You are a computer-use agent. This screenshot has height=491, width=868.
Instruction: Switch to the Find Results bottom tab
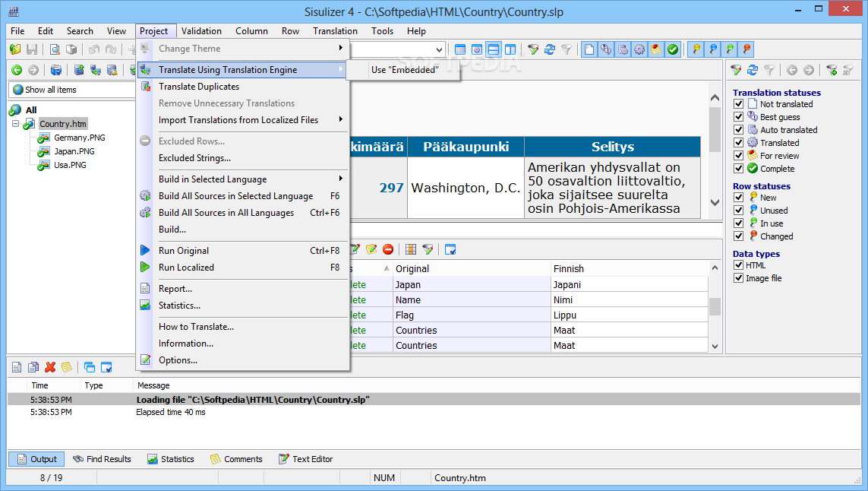103,459
